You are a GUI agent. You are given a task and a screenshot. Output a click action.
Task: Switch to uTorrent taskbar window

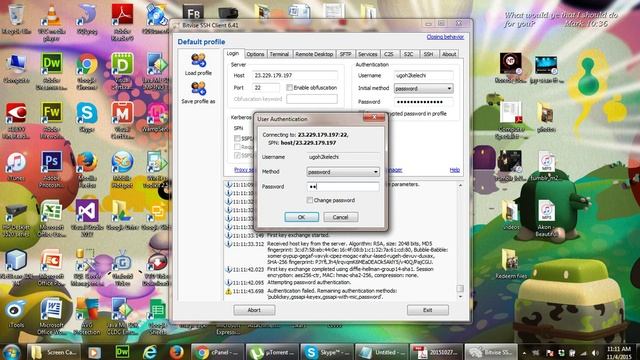click(x=272, y=352)
